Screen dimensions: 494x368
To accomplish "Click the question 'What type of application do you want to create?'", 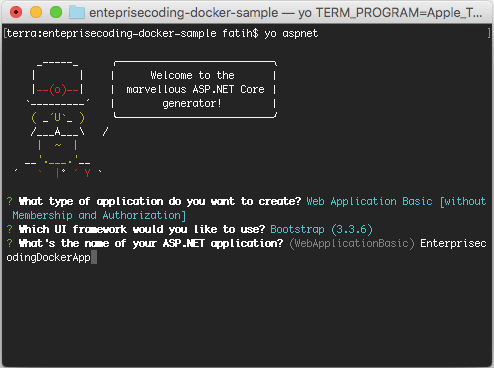I will (x=160, y=201).
